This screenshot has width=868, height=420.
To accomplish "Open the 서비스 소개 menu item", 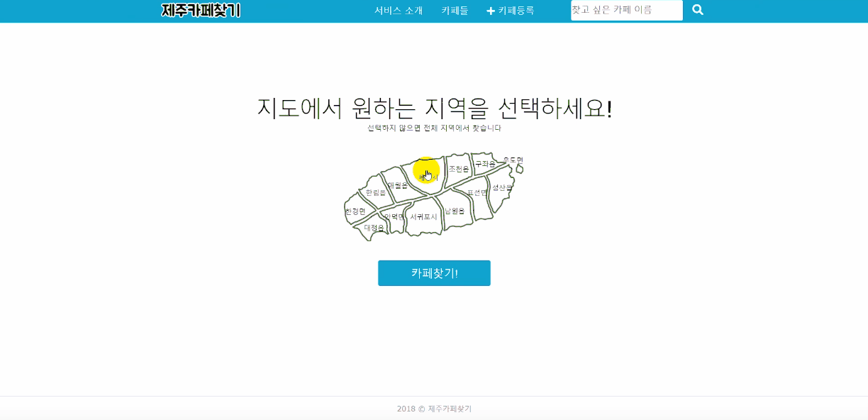I will pyautogui.click(x=399, y=11).
